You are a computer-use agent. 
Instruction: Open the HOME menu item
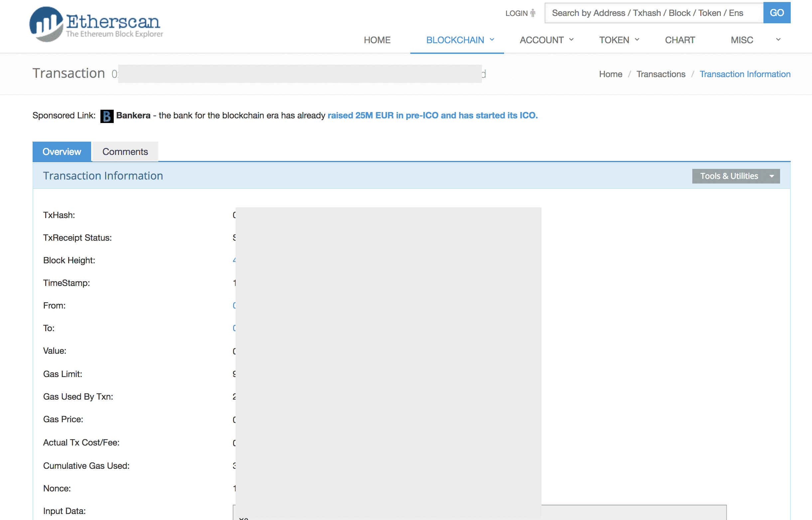pyautogui.click(x=377, y=40)
